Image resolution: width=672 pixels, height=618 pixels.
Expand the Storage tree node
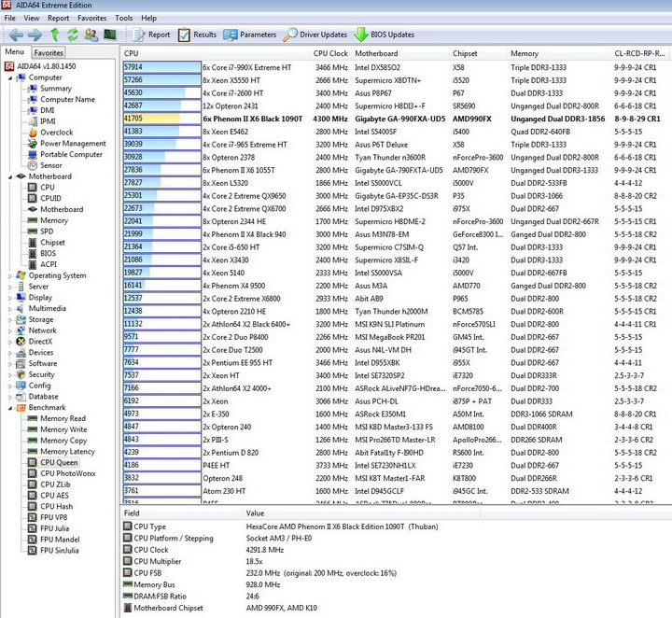(9, 319)
